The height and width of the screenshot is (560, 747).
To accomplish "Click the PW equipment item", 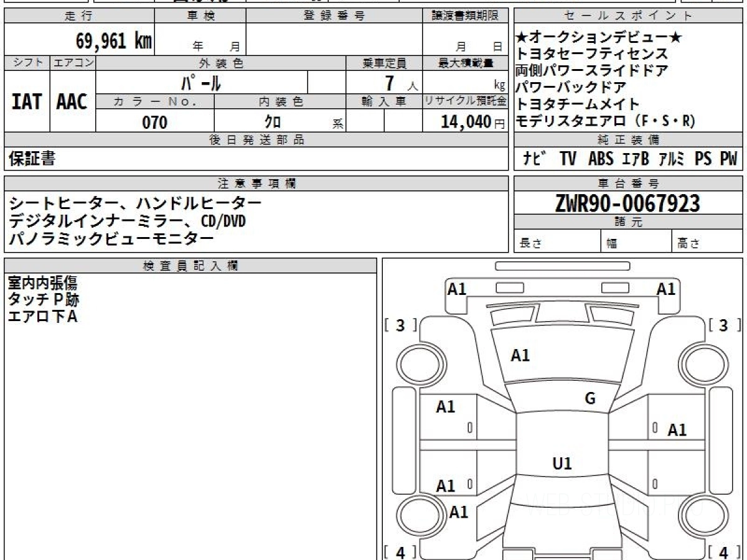I will coord(729,159).
